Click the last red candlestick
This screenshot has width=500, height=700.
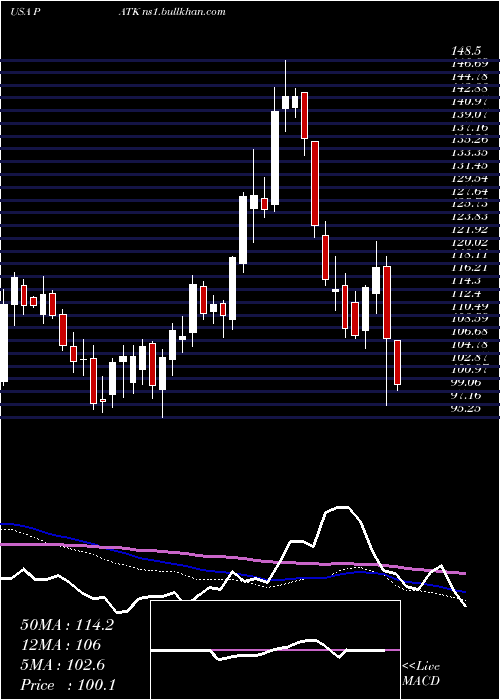pyautogui.click(x=397, y=362)
